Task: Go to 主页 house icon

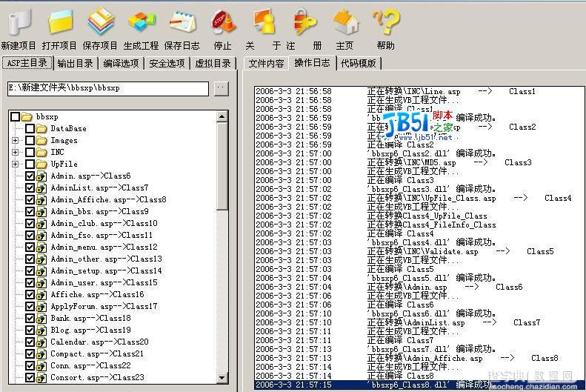Action: tap(346, 21)
